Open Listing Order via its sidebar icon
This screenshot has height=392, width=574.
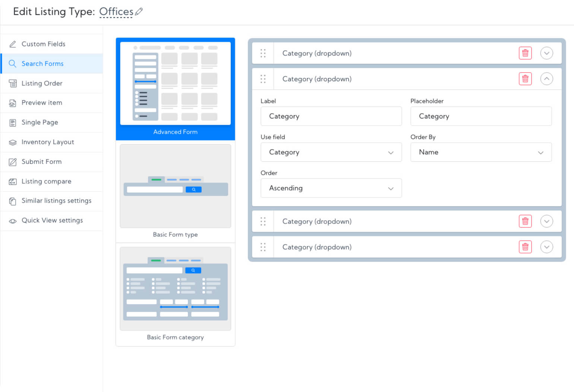[x=13, y=83]
